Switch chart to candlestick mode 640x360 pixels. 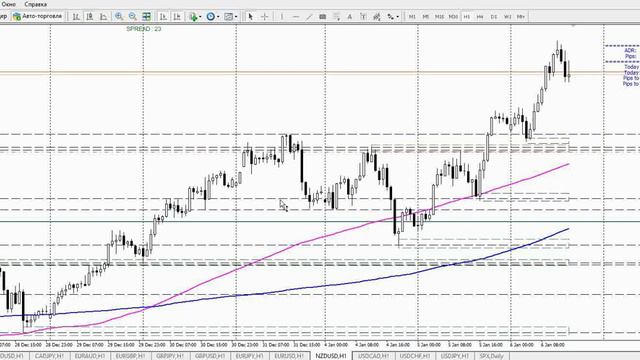pos(90,17)
